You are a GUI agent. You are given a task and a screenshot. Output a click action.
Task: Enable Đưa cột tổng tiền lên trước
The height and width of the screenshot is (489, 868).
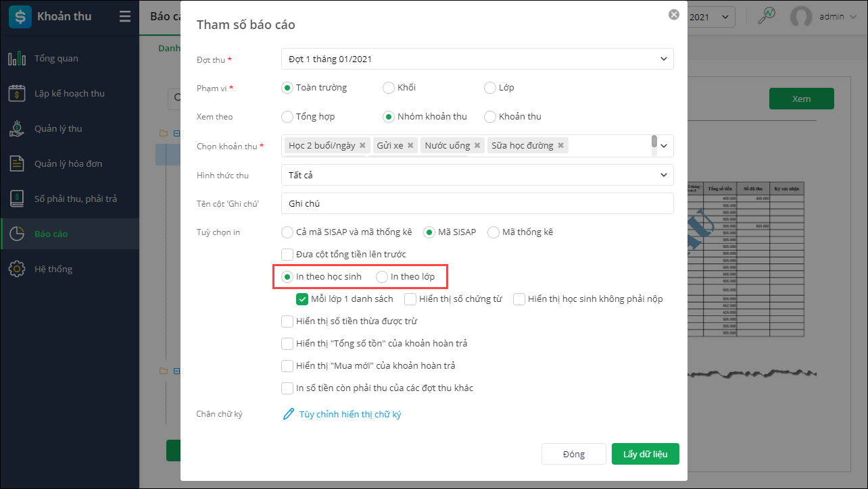tap(287, 254)
